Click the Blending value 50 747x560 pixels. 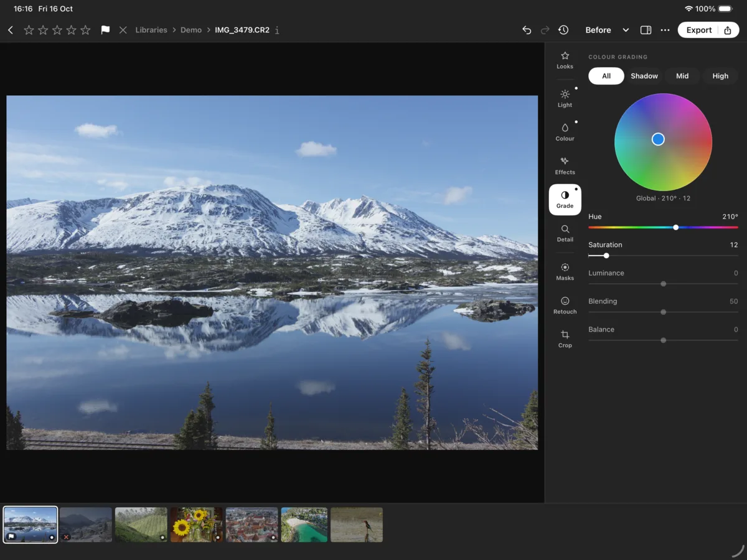734,301
